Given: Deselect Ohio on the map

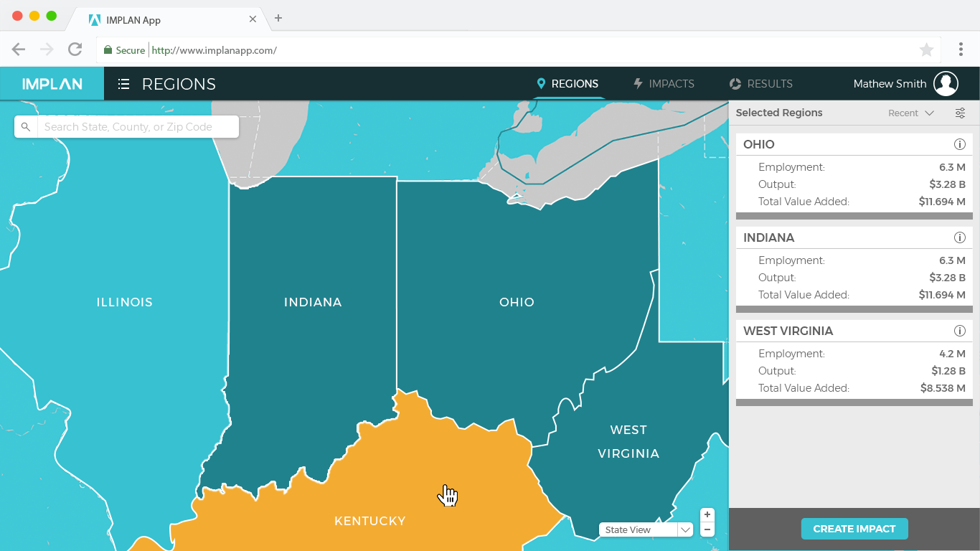Looking at the screenshot, I should click(517, 302).
